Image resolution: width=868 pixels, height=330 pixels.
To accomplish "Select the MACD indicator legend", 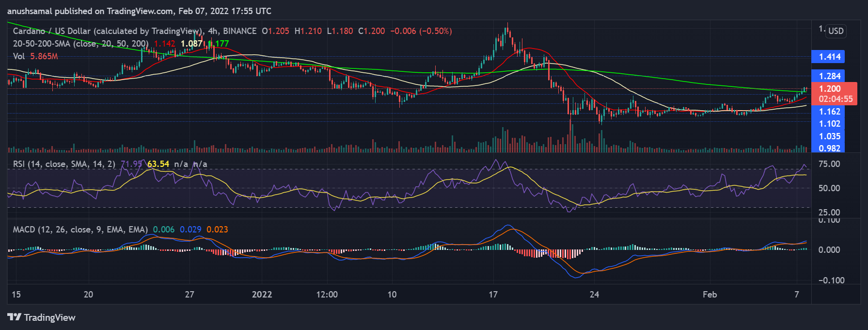I will [x=80, y=230].
